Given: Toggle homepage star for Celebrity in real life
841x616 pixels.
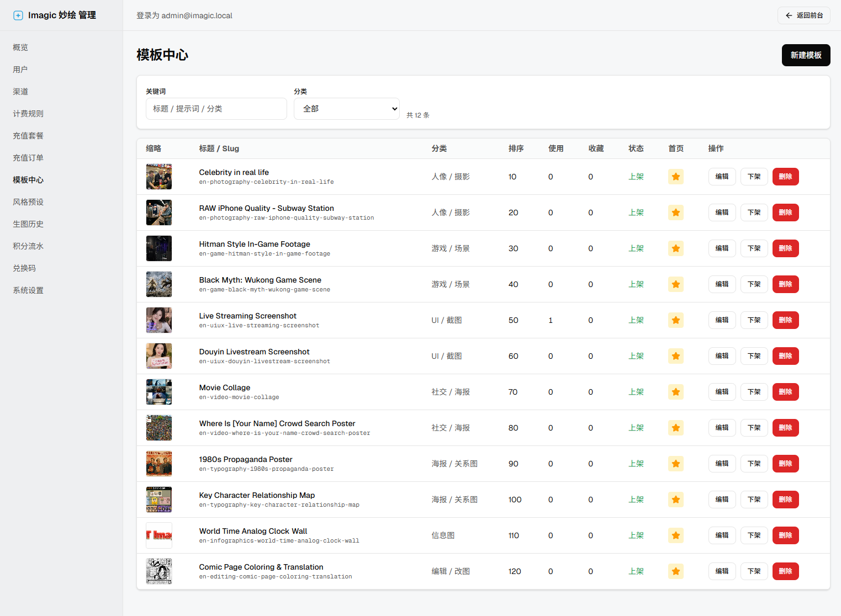Looking at the screenshot, I should click(675, 177).
